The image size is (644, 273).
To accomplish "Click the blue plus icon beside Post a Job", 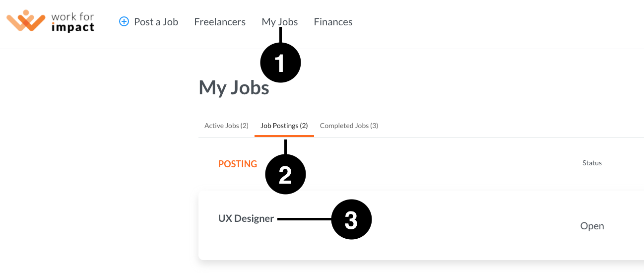I will coord(124,22).
